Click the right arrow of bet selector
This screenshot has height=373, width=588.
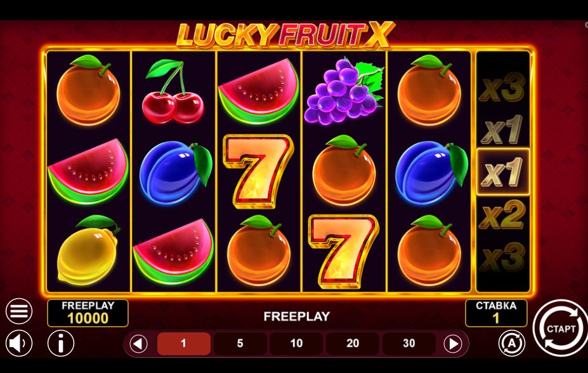point(453,343)
